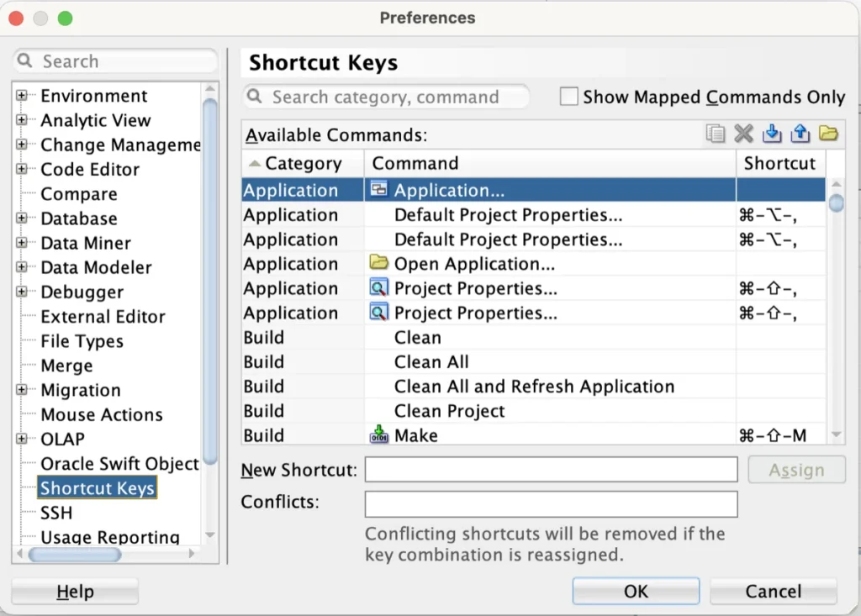Open Help for preferences
Image resolution: width=861 pixels, height=616 pixels.
point(75,592)
